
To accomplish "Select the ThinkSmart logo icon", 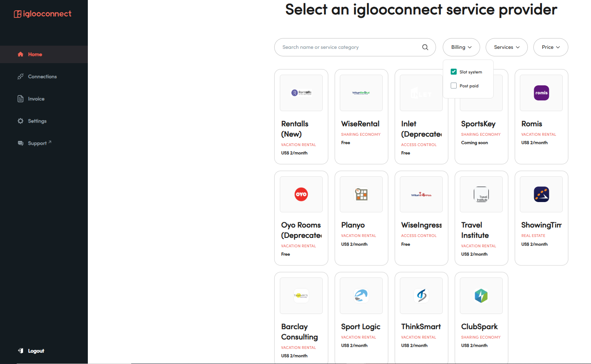I will tap(421, 296).
